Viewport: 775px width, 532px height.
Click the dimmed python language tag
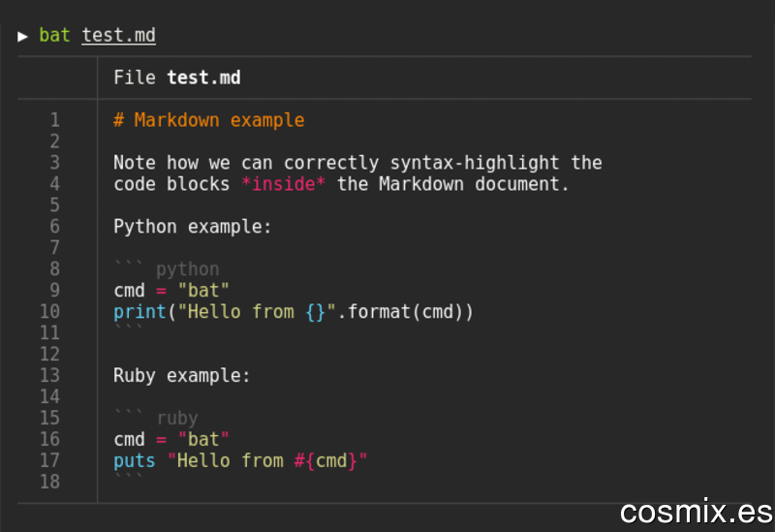point(188,270)
